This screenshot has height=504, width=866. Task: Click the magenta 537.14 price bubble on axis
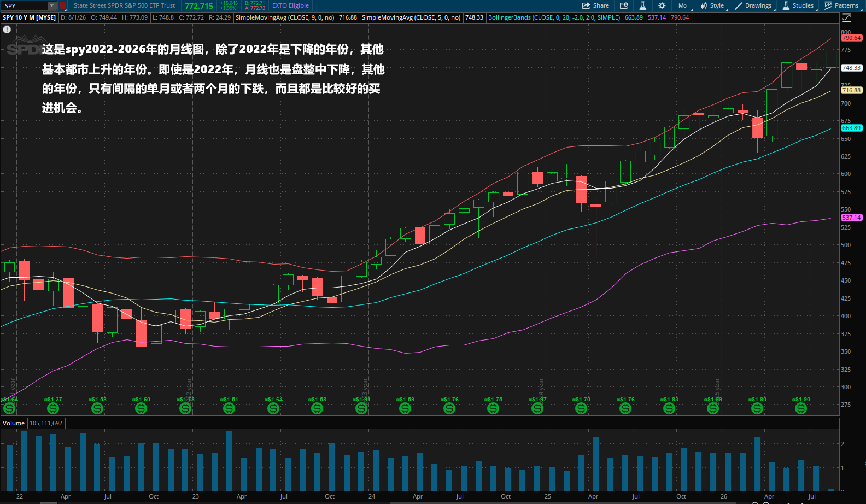(x=852, y=218)
